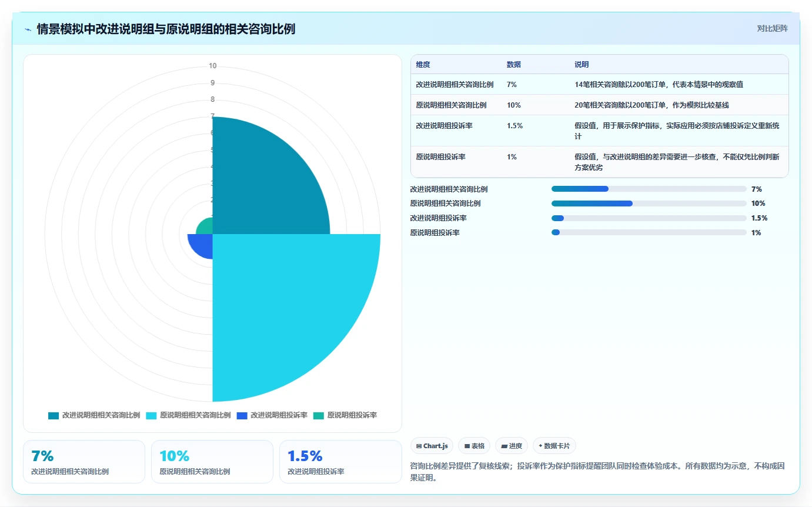The image size is (812, 507).
Task: Click the 1.5% data card
Action: click(x=340, y=462)
